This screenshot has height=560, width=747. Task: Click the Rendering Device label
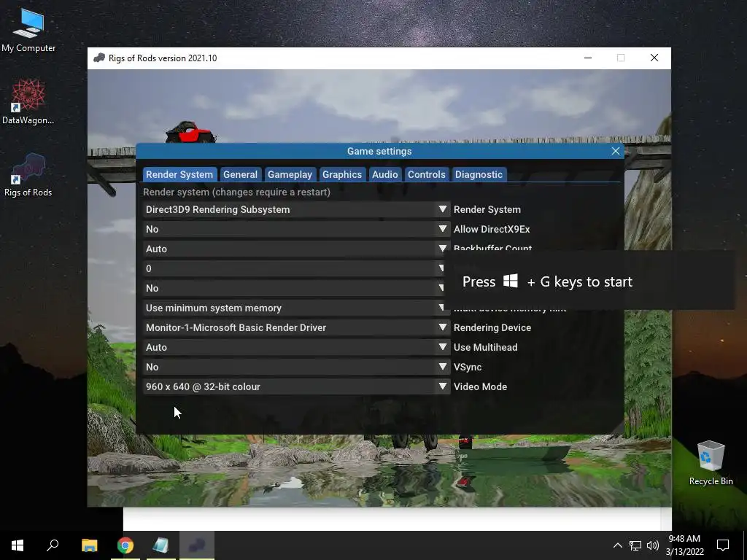point(492,327)
